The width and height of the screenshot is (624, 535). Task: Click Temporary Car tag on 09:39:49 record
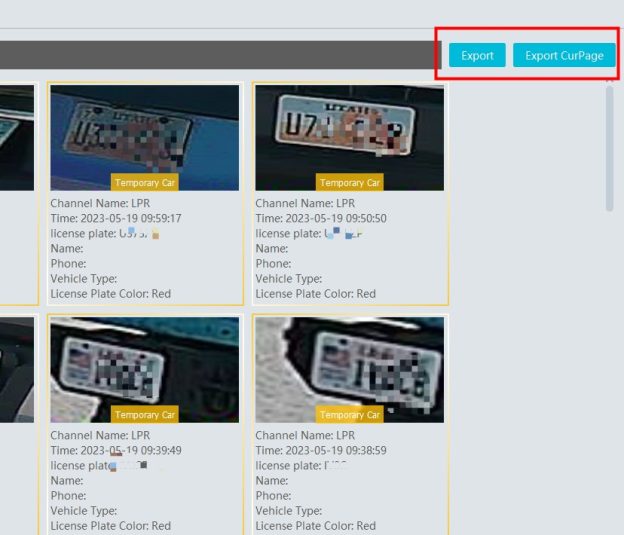pyautogui.click(x=144, y=414)
